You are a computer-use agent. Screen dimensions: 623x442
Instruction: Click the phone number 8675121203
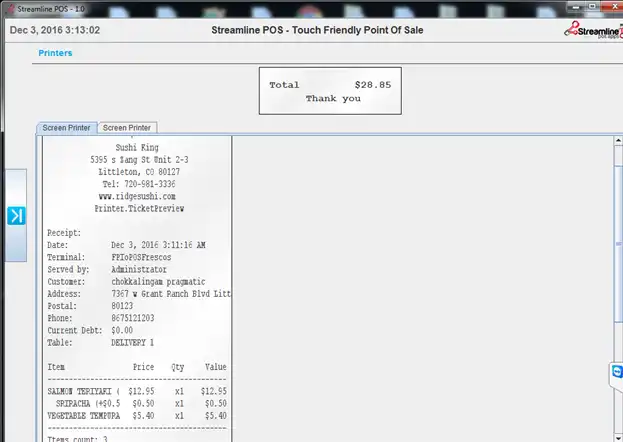pyautogui.click(x=133, y=318)
